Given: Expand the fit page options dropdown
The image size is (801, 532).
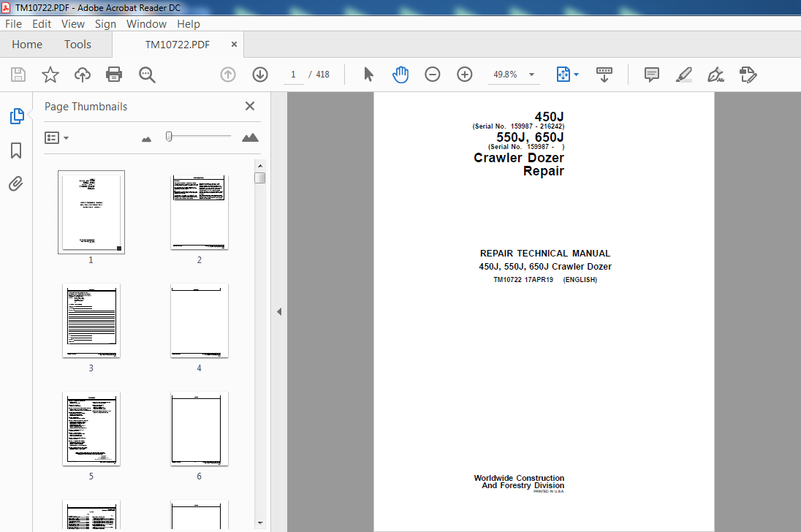Looking at the screenshot, I should (577, 75).
